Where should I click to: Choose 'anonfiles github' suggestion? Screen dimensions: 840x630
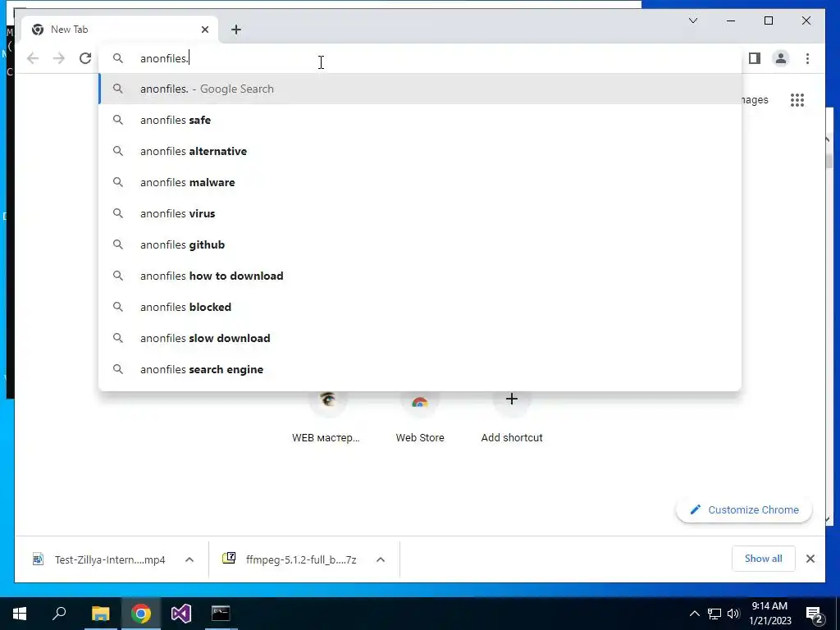[420, 244]
